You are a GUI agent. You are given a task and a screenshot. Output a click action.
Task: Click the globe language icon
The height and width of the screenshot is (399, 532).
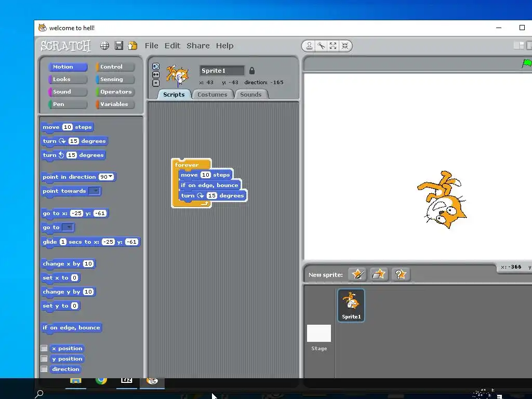click(104, 46)
